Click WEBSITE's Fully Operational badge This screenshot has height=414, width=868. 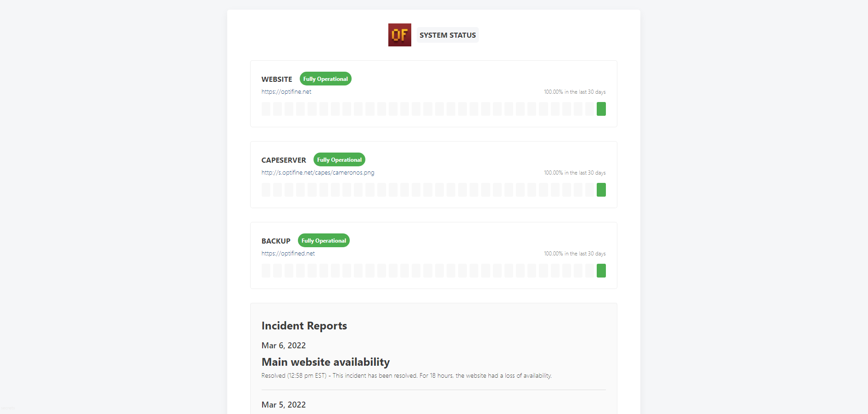coord(325,79)
